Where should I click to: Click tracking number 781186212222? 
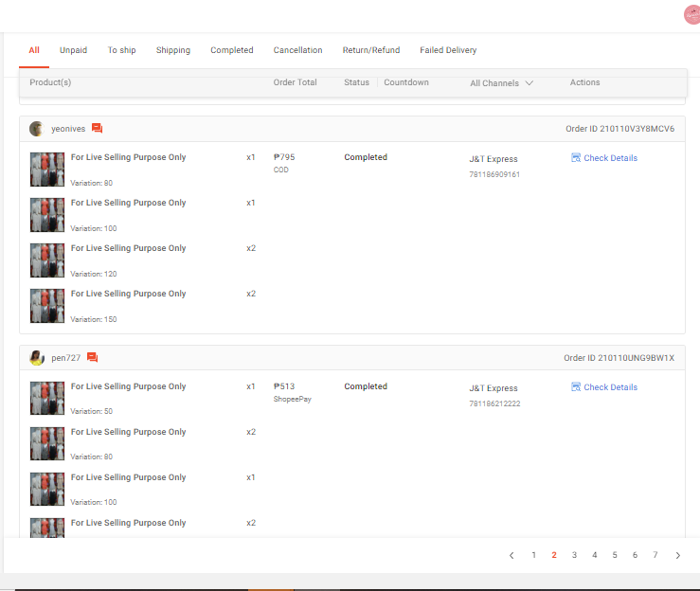tap(494, 403)
